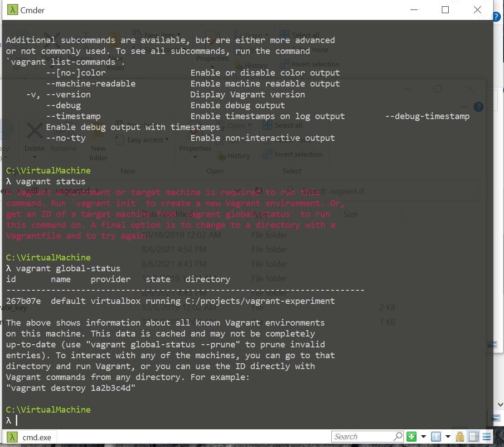Click the 'virtualbox' provider value
The width and height of the screenshot is (504, 447).
(116, 301)
